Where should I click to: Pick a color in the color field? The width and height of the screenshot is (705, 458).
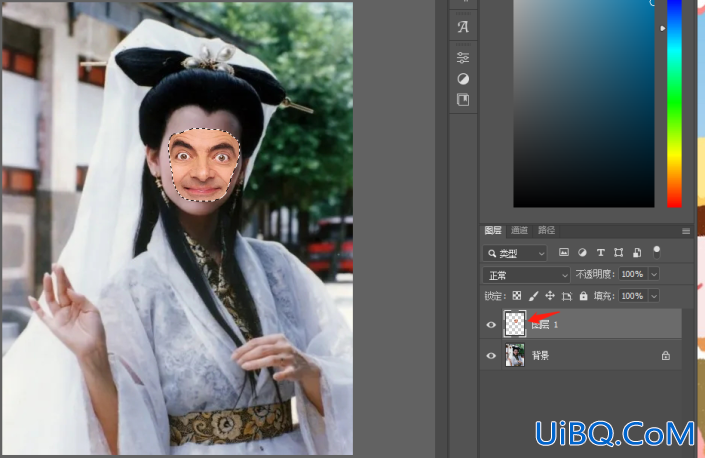584,103
